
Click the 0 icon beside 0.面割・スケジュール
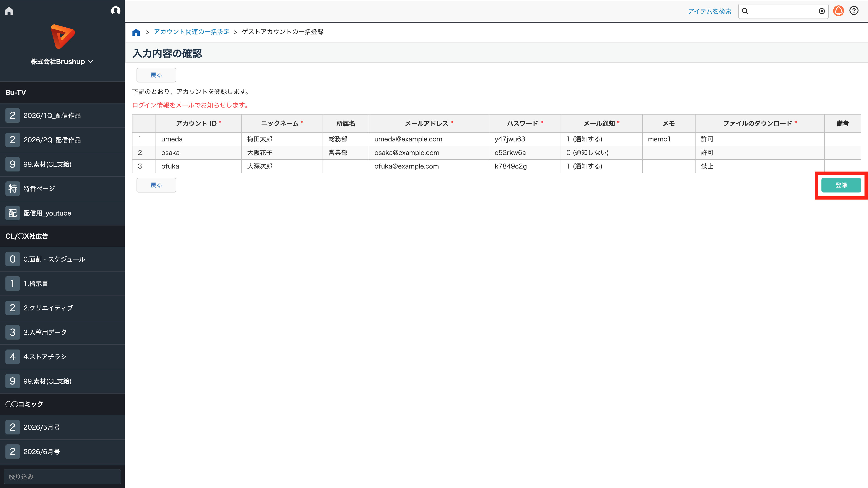coord(12,259)
